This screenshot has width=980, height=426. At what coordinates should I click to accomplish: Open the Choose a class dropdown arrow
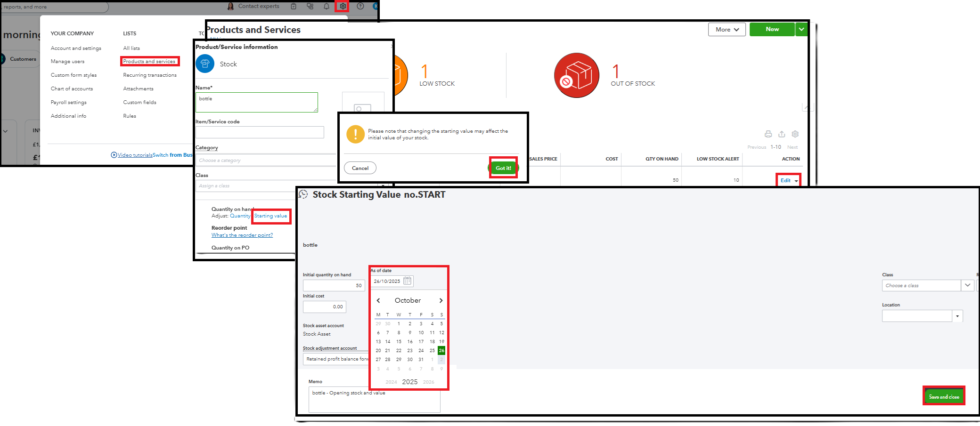(967, 285)
